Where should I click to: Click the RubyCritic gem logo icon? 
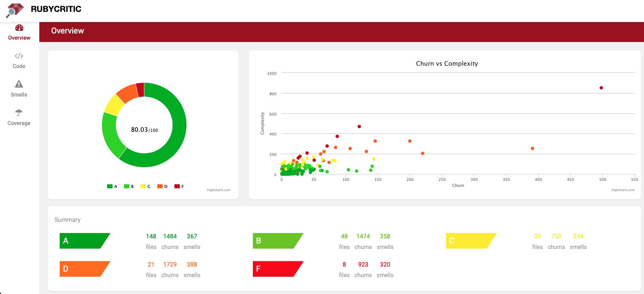[15, 10]
